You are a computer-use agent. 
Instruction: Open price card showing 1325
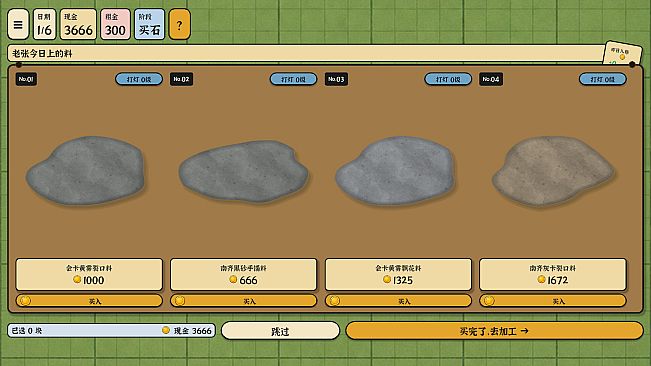click(x=398, y=274)
